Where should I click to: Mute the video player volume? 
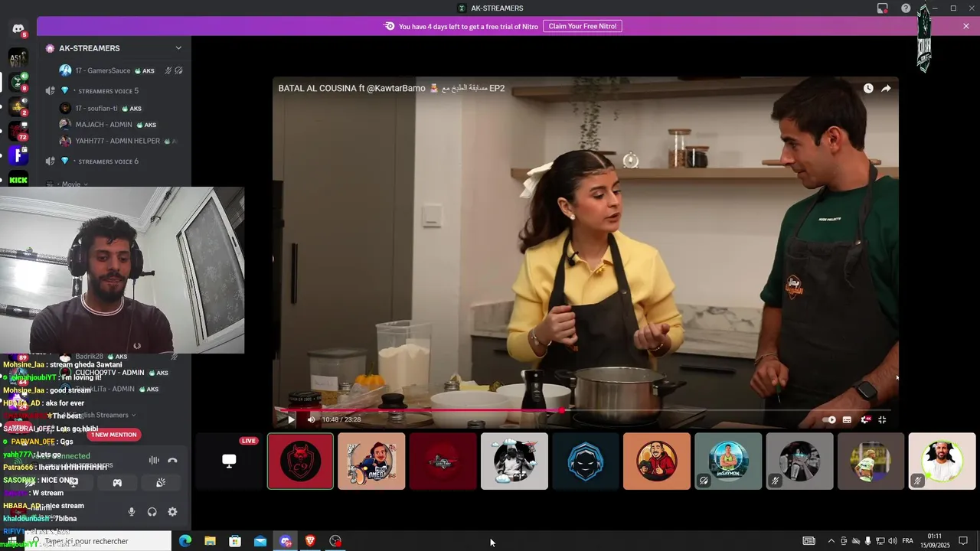(311, 419)
